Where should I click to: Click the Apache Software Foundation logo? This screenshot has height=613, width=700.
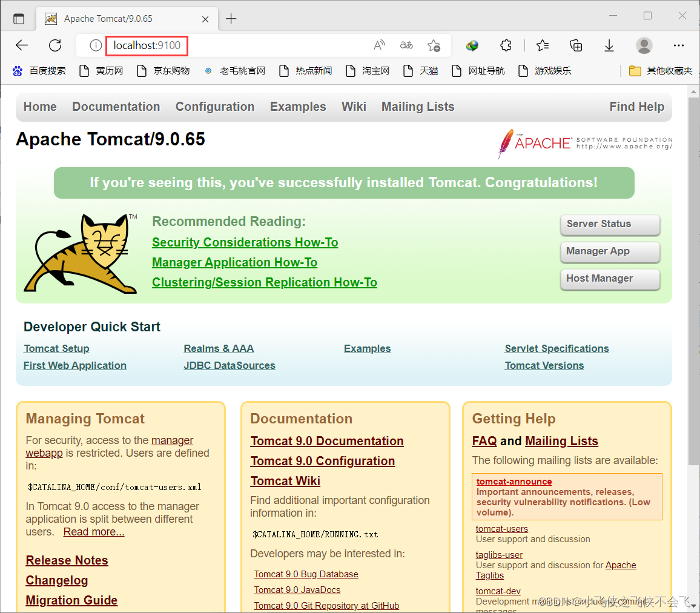585,144
